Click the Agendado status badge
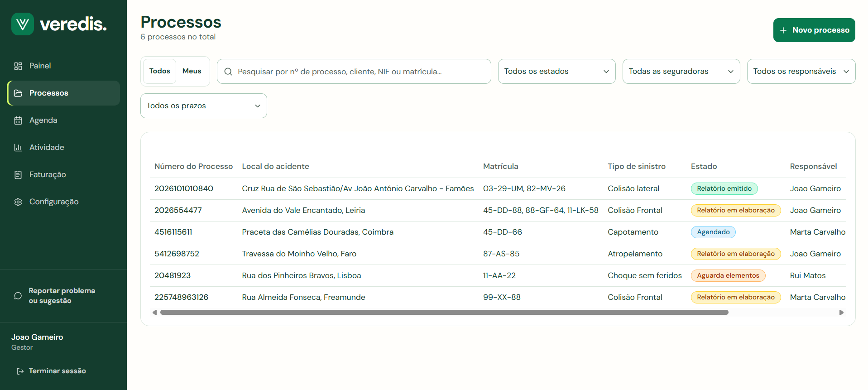This screenshot has height=390, width=868. [713, 232]
